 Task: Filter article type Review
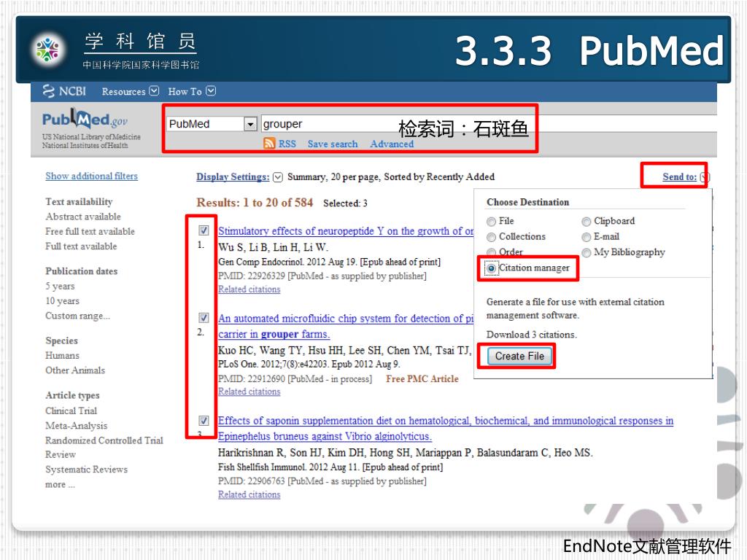click(61, 455)
